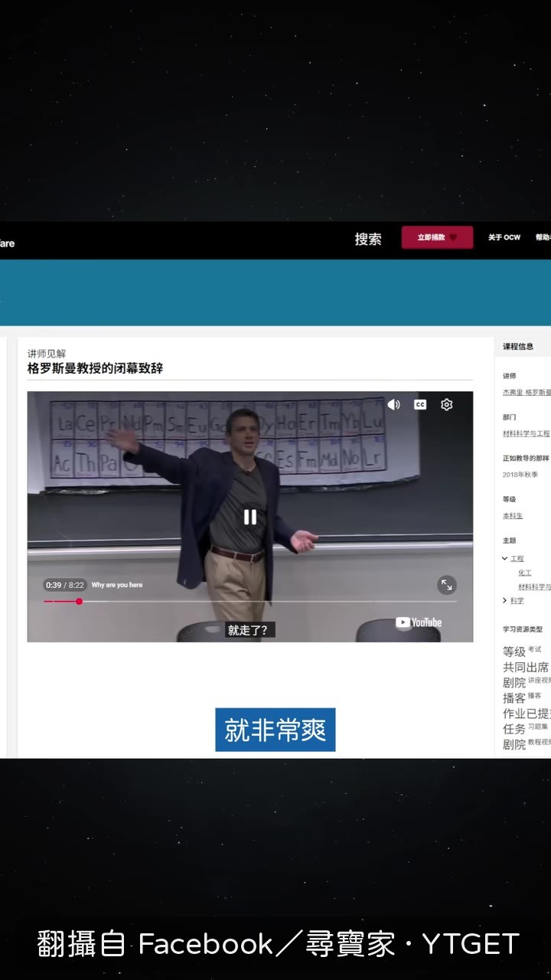Seek using the red video progress bar
This screenshot has height=980, width=551.
250,601
